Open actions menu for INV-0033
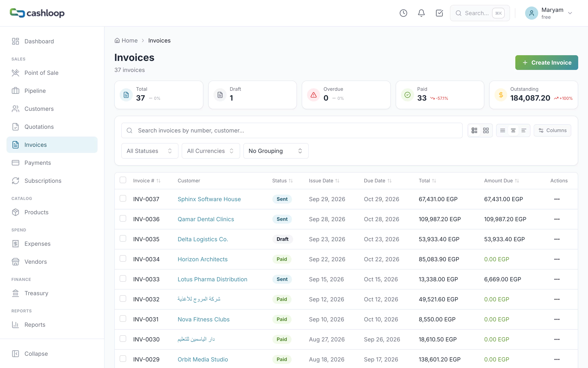The width and height of the screenshot is (588, 368). click(557, 279)
